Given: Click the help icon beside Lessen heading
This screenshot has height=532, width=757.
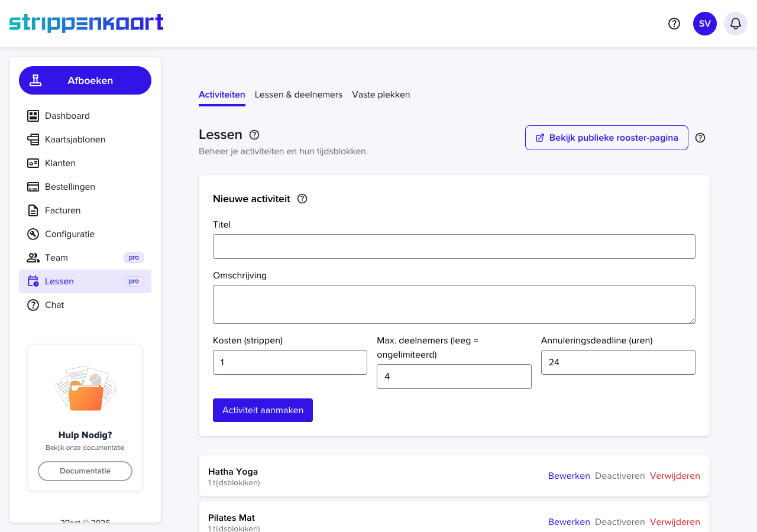Looking at the screenshot, I should 254,135.
